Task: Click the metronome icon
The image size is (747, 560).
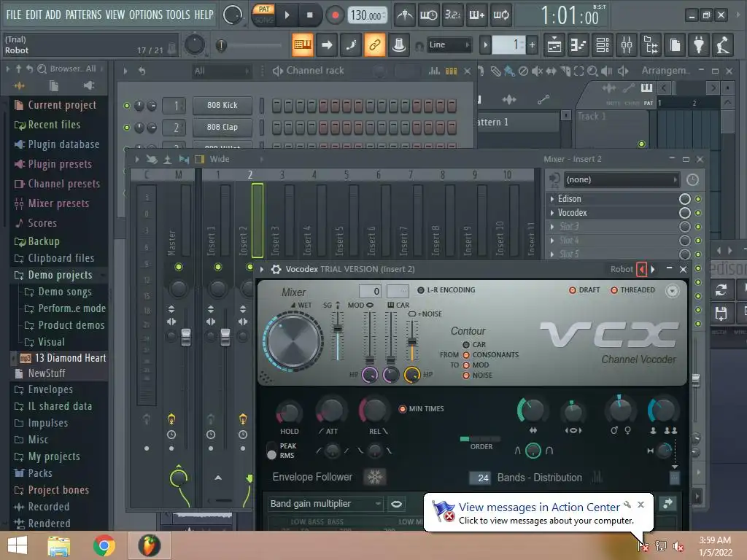Action: point(405,15)
